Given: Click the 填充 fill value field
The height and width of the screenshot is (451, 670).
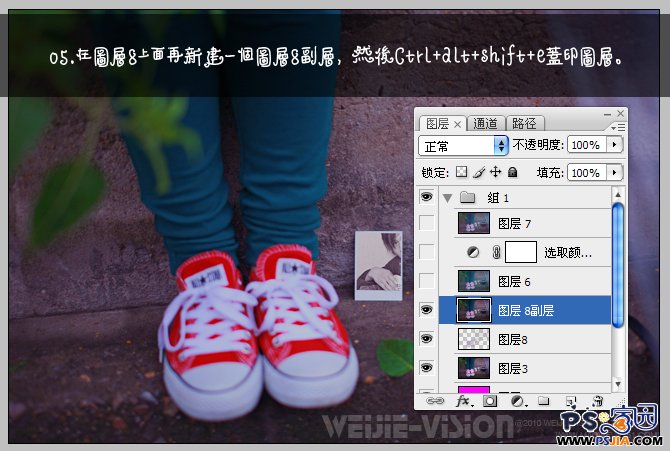Looking at the screenshot, I should [x=585, y=173].
